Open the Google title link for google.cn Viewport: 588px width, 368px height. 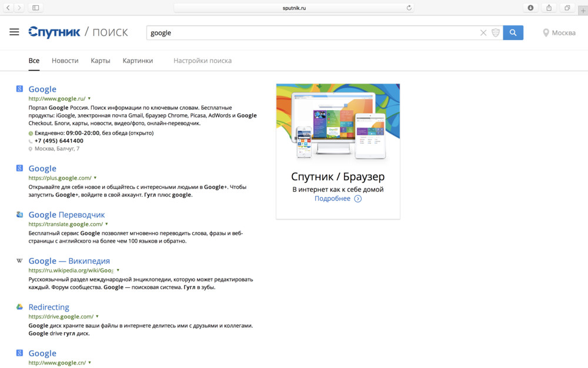pos(42,353)
